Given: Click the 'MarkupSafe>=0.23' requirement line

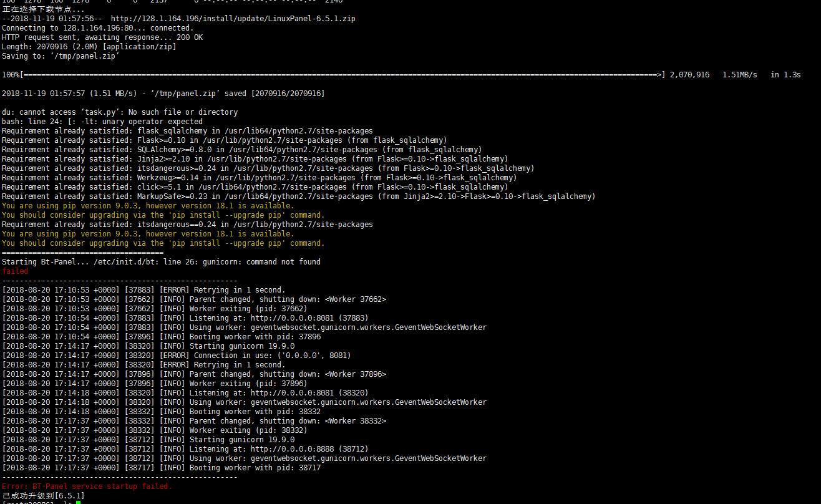Looking at the screenshot, I should (x=299, y=196).
